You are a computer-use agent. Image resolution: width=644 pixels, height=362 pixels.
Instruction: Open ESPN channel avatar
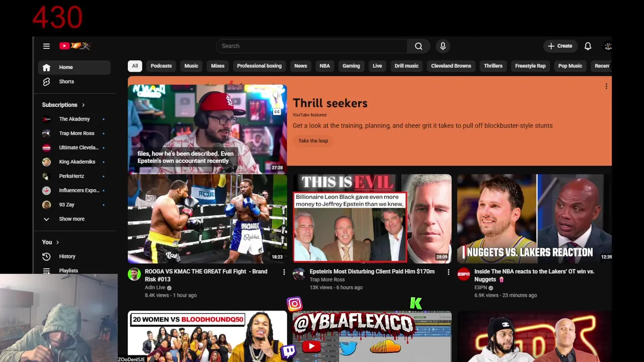click(x=463, y=274)
